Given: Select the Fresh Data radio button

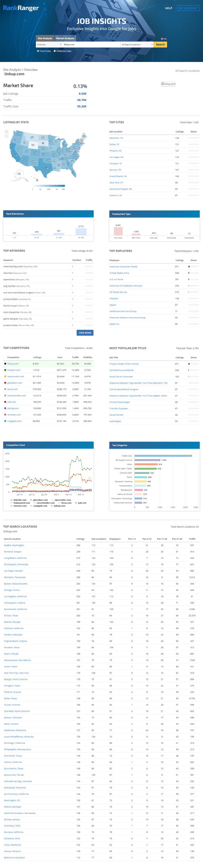Looking at the screenshot, I should pos(38,51).
